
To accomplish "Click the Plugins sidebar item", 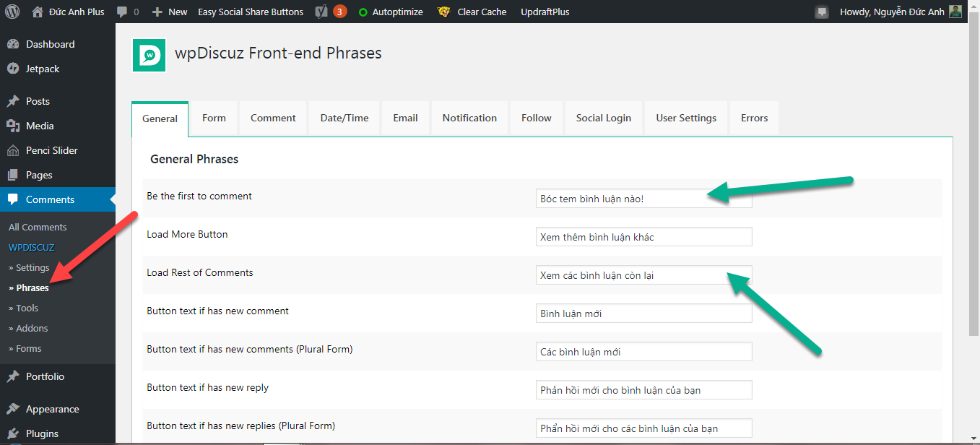I will 42,433.
